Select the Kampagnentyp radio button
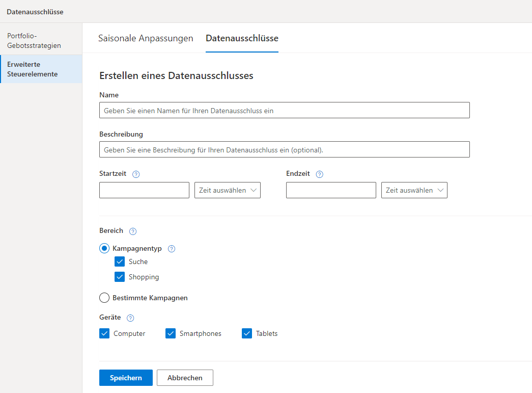532x393 pixels. (104, 248)
